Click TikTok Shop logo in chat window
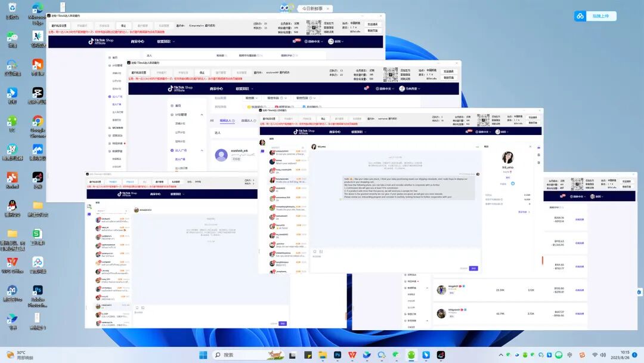Screen dimensions: 644x363 point(304,132)
